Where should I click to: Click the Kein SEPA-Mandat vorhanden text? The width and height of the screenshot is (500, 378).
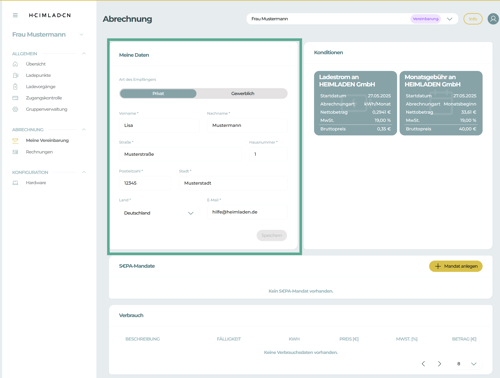point(301,291)
